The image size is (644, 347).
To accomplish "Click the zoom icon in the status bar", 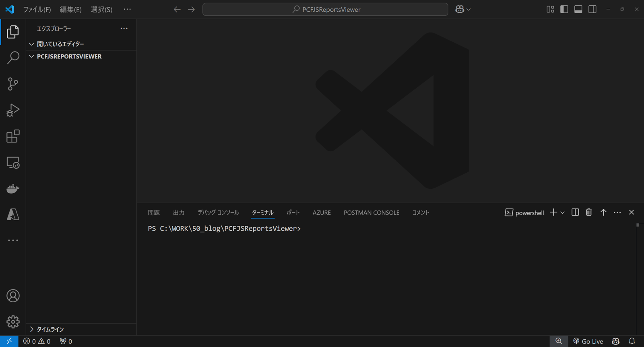I will (559, 341).
